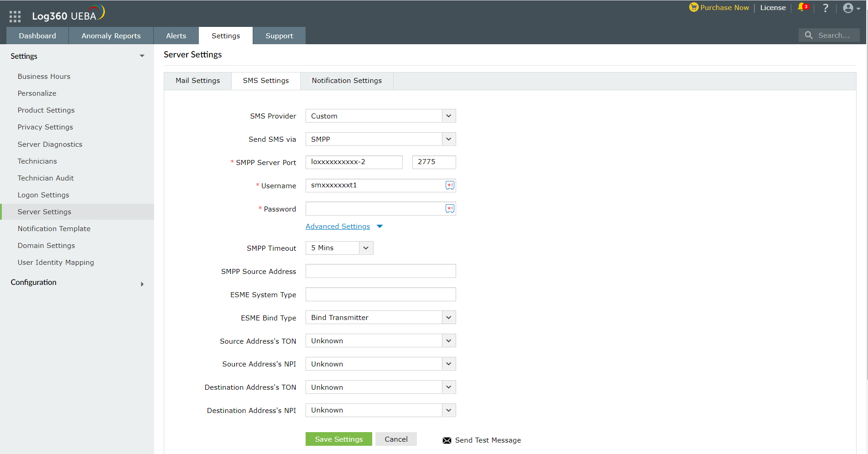
Task: Click the Purchase Now link
Action: pyautogui.click(x=724, y=8)
